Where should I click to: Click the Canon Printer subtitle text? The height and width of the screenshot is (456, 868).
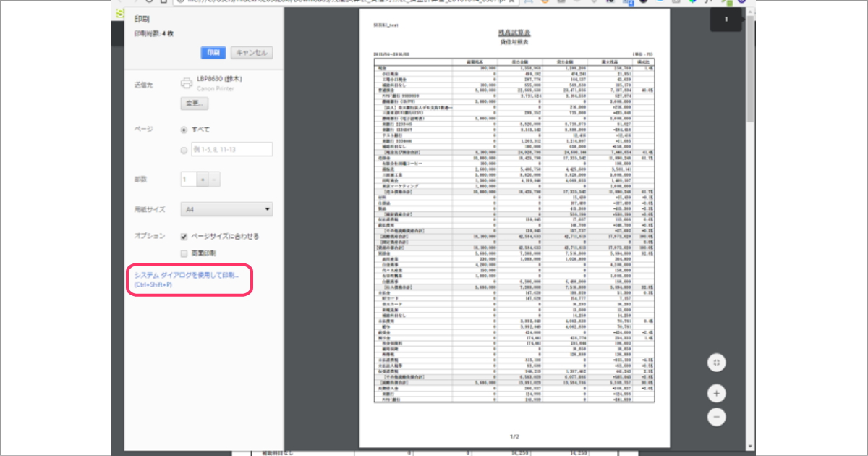click(x=215, y=88)
